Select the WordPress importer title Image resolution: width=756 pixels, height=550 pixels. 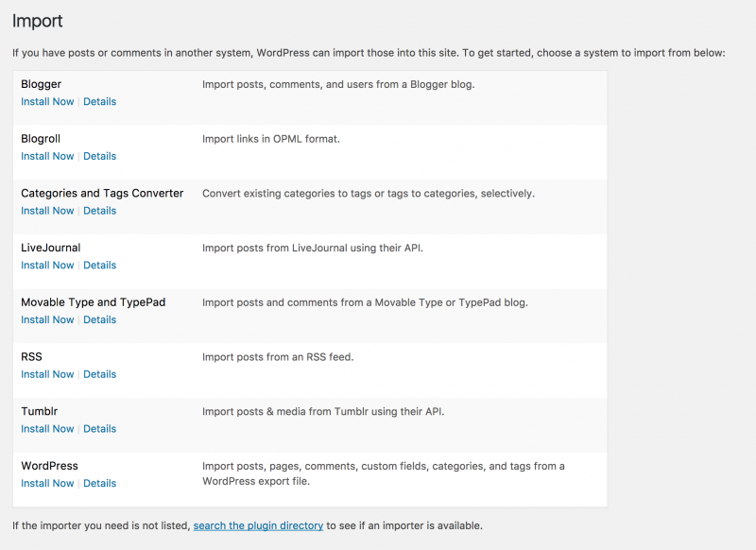[x=50, y=465]
